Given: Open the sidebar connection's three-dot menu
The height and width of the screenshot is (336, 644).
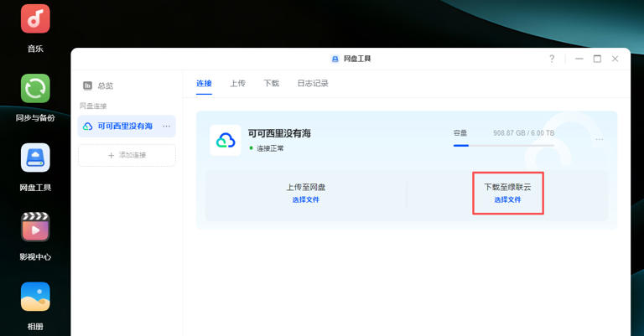Looking at the screenshot, I should [166, 126].
